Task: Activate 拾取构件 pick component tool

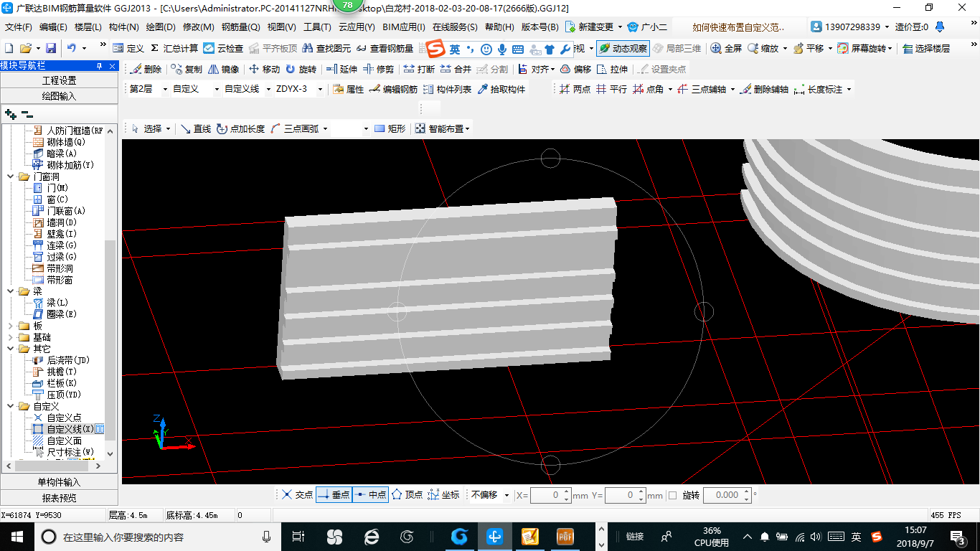Action: point(501,90)
